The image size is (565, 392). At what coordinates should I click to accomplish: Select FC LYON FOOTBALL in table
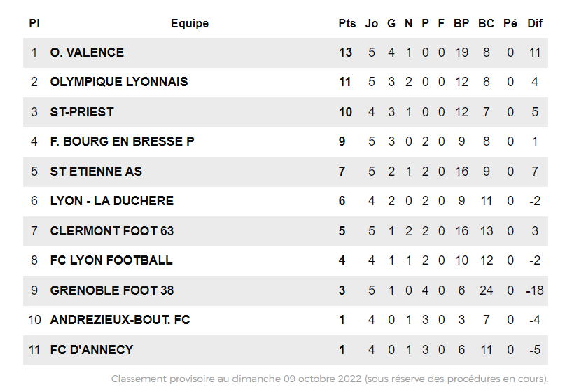111,260
